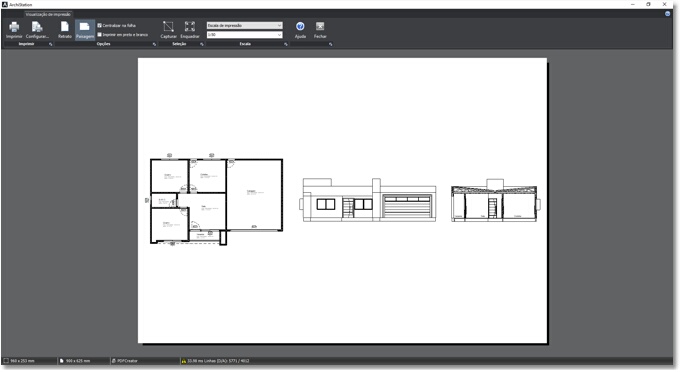Click the Imprimir printer icon
Image resolution: width=680 pixels, height=372 pixels.
tap(14, 27)
